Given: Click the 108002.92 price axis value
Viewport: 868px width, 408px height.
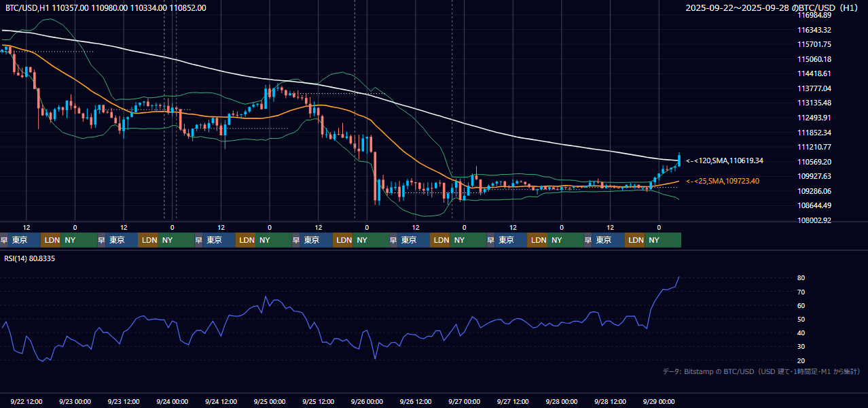Looking at the screenshot, I should point(814,220).
